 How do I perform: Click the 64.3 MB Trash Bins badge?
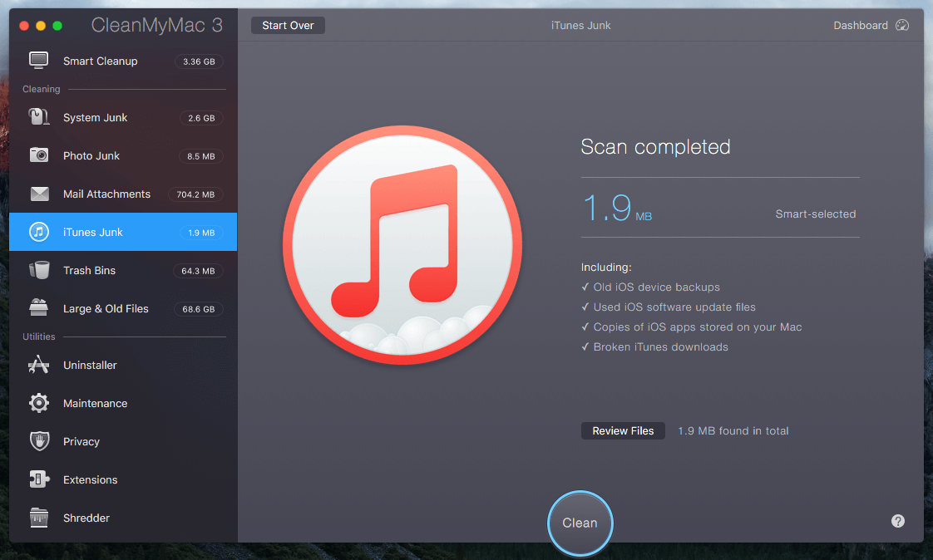coord(198,271)
